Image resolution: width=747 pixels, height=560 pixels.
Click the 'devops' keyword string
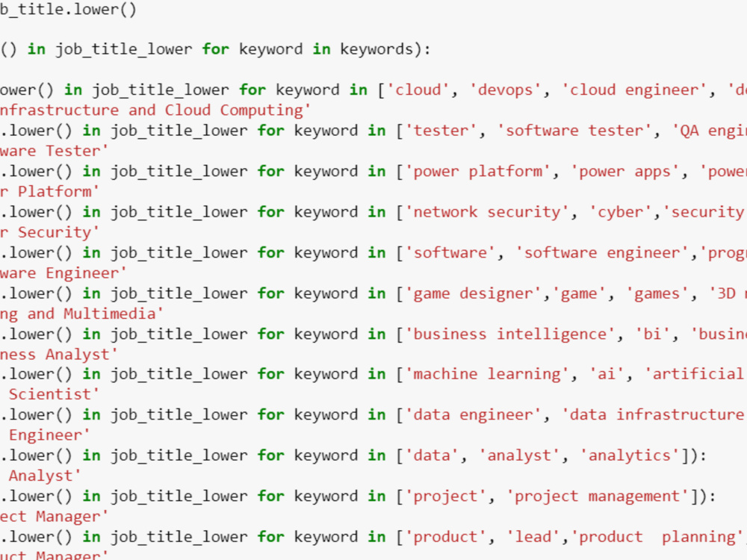click(506, 90)
